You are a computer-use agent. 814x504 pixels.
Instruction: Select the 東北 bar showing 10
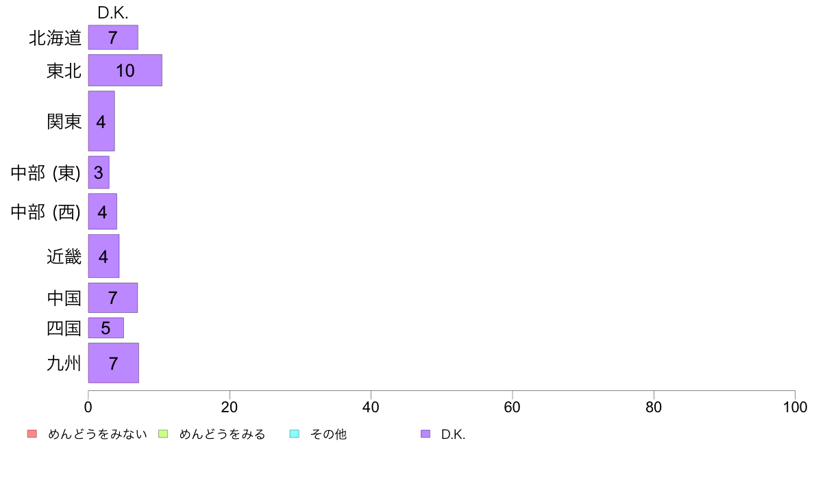point(125,70)
